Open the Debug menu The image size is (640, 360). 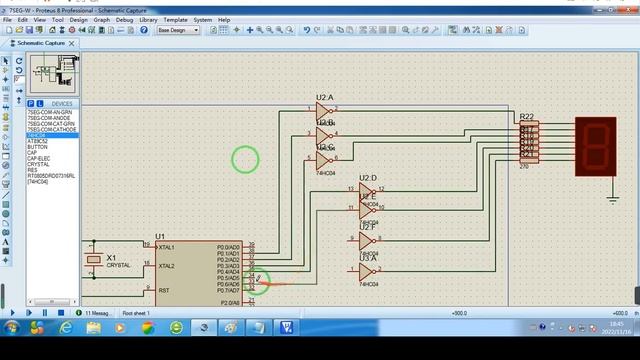point(124,20)
